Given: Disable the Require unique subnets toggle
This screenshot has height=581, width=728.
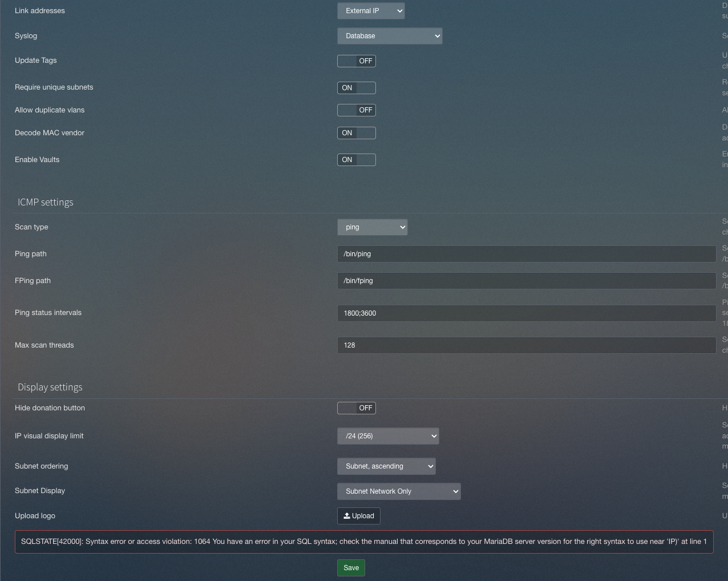Looking at the screenshot, I should coord(356,88).
